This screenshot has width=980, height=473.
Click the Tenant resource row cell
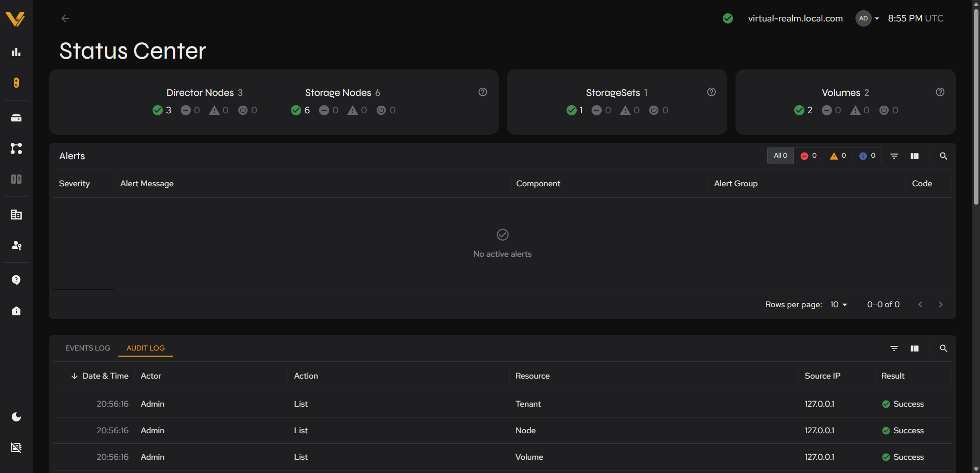coord(528,404)
